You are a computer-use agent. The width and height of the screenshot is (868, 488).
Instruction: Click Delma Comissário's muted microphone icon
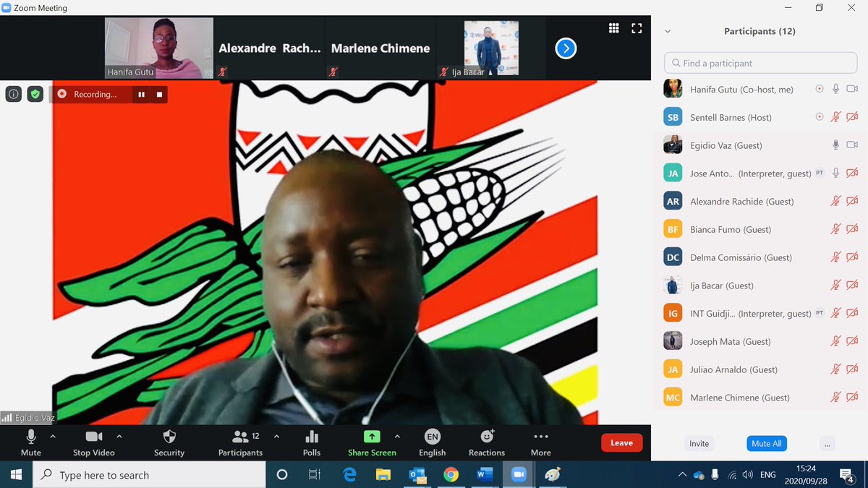tap(835, 257)
